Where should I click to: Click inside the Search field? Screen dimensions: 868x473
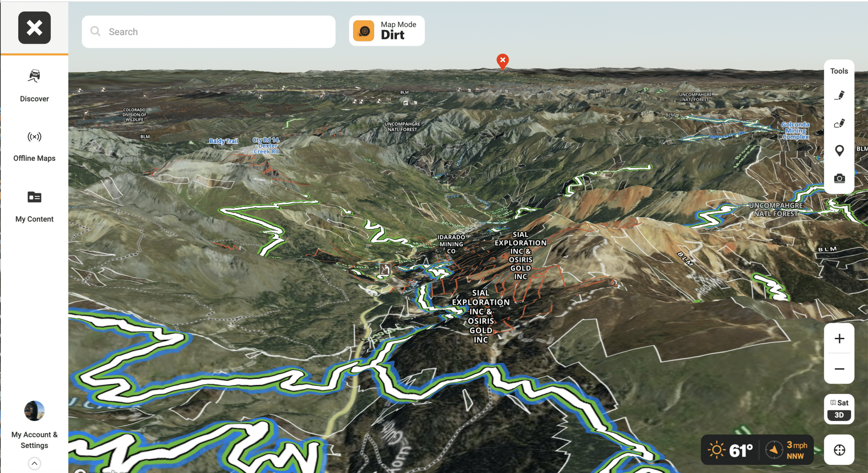[209, 31]
